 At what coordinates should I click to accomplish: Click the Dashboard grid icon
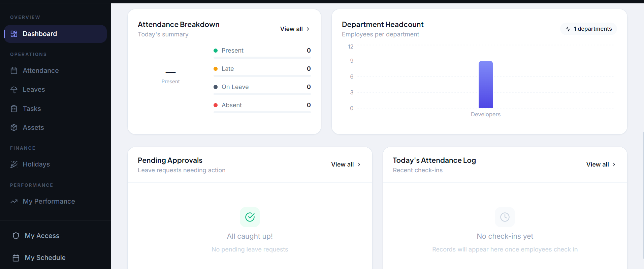point(14,34)
